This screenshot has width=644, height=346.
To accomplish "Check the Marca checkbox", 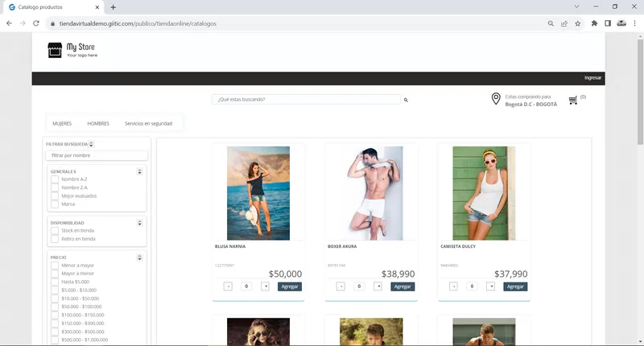I will click(55, 204).
